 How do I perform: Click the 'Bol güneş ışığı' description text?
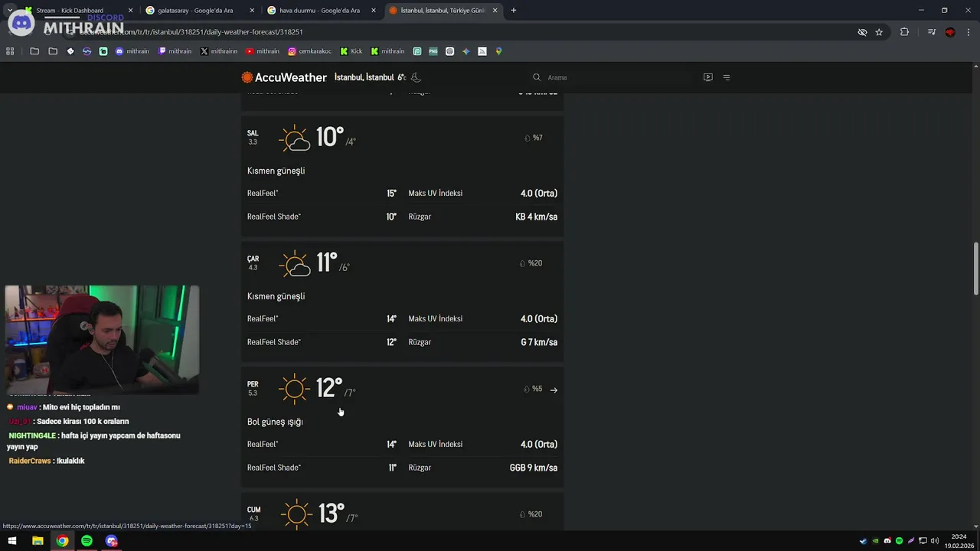click(275, 422)
